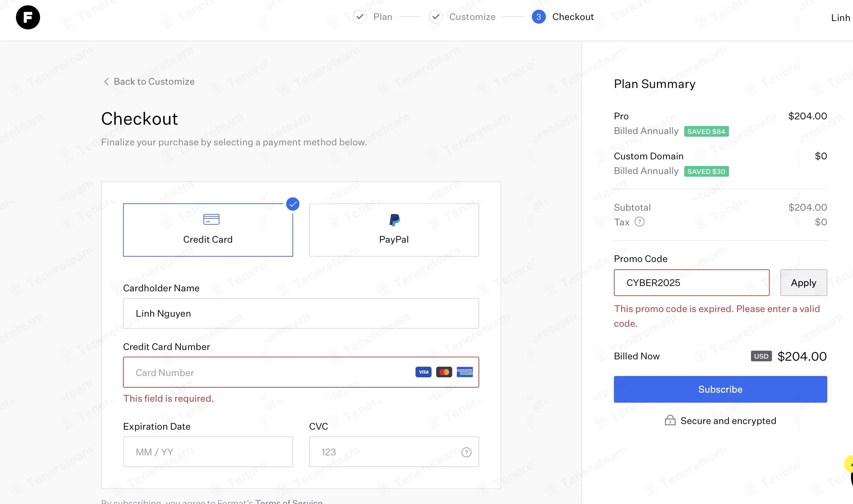The width and height of the screenshot is (853, 504).
Task: Select PayPal payment method
Action: coord(394,230)
